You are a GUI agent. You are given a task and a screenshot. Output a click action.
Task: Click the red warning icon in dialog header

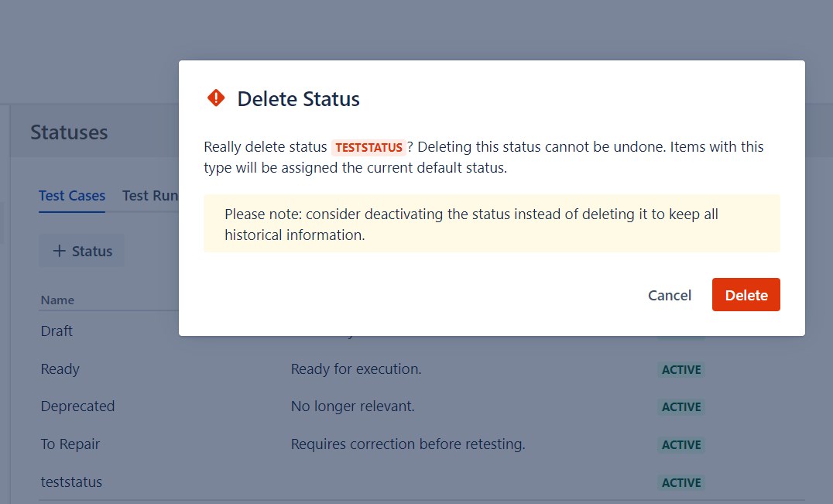(x=216, y=98)
